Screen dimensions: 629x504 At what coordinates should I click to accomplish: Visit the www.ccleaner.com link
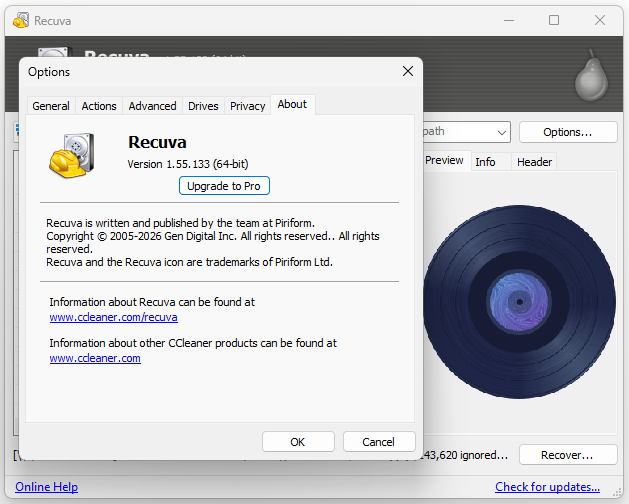[95, 358]
